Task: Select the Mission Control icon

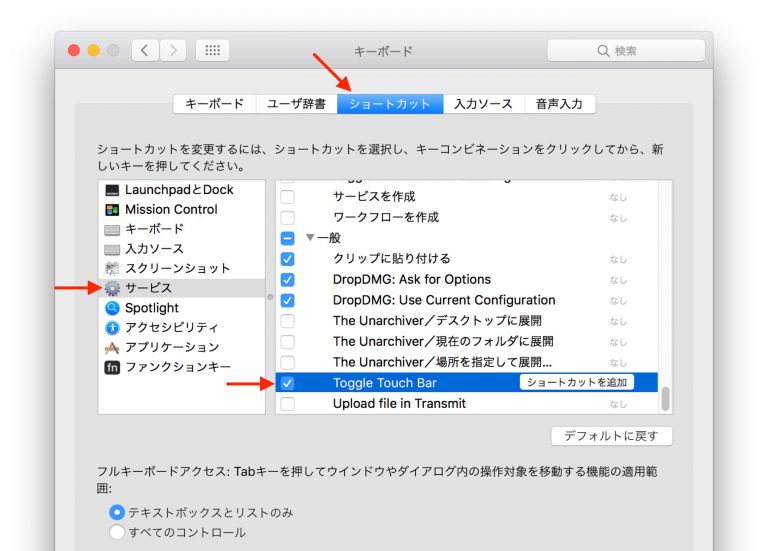Action: (112, 210)
